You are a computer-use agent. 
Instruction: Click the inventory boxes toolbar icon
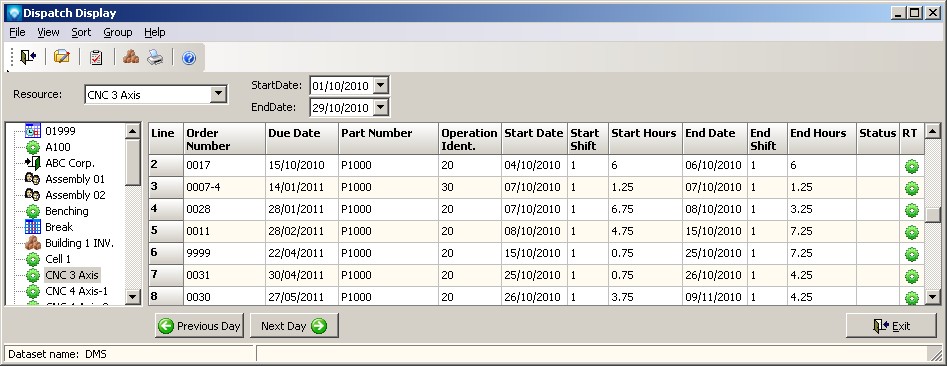[130, 57]
